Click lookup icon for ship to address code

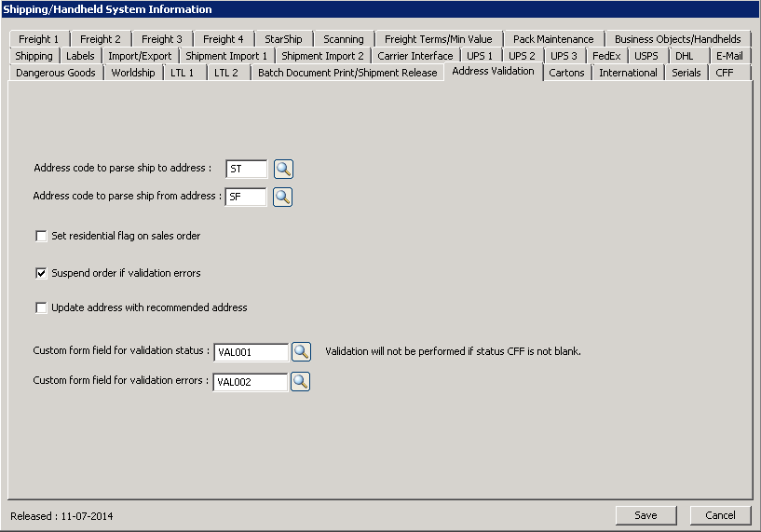[283, 169]
